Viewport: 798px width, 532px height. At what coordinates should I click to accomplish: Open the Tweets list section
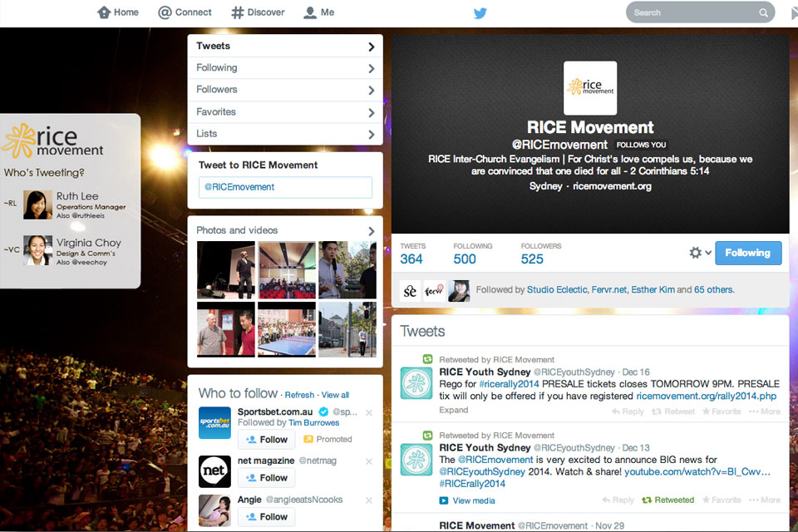pyautogui.click(x=285, y=46)
